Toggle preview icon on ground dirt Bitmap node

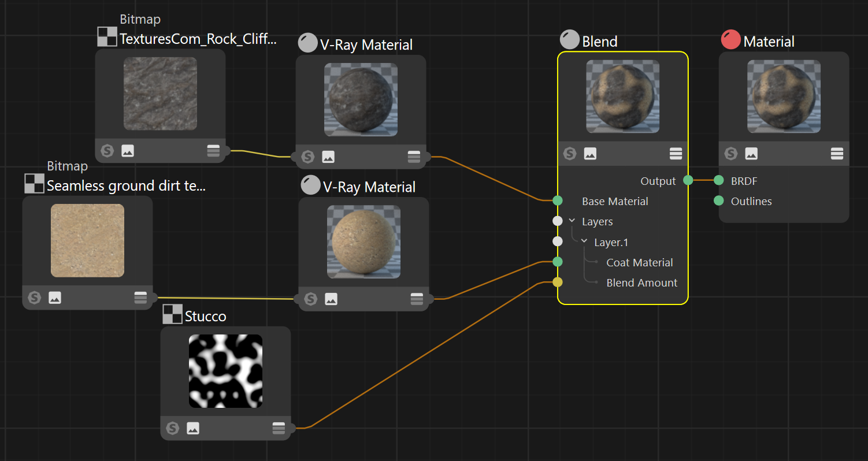coord(55,298)
